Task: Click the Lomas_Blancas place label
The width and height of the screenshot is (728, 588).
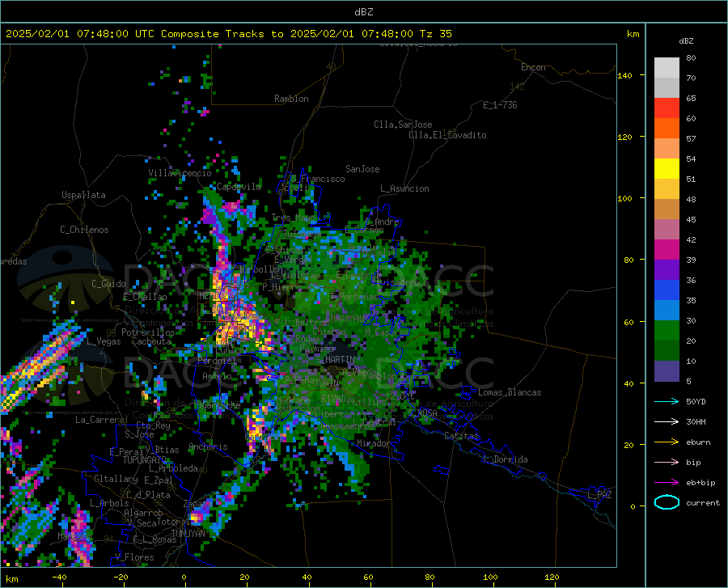Action: tap(510, 392)
